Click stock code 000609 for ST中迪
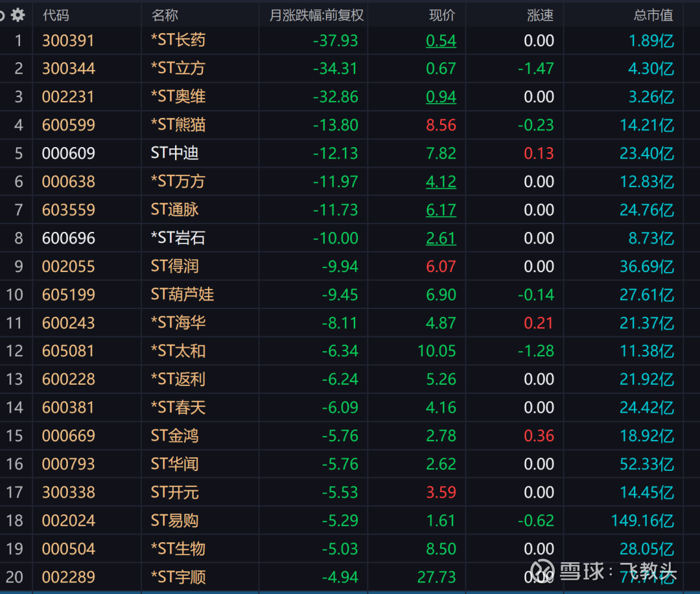This screenshot has height=594, width=700. [69, 154]
